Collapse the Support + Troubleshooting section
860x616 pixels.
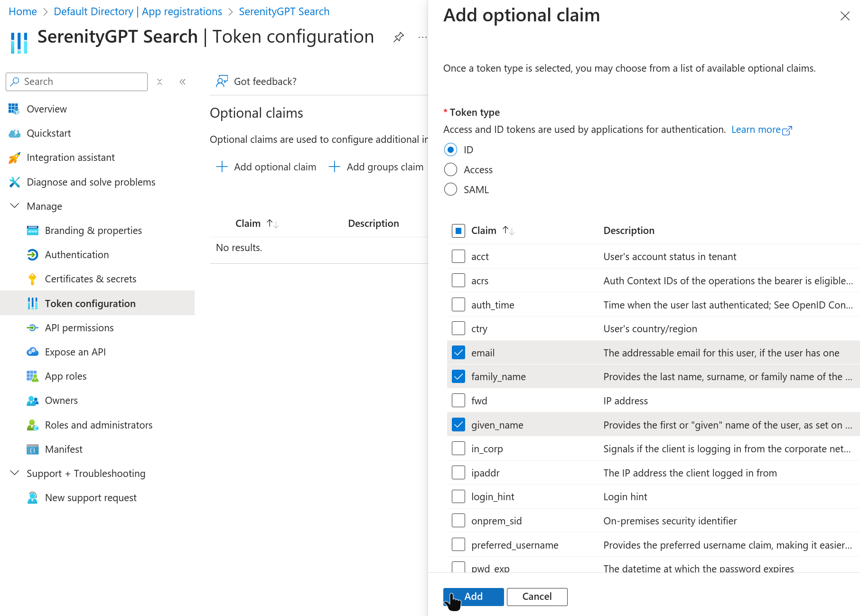tap(15, 473)
